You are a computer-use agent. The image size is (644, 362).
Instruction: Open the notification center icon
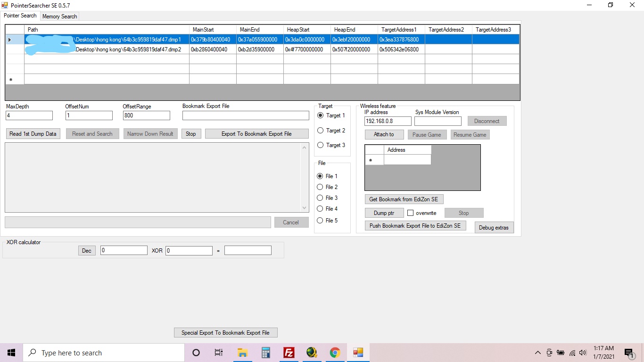629,353
